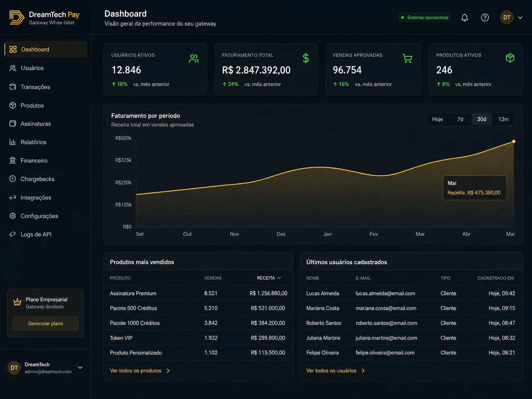Screen dimensions: 532x399
Task: Click R$ 521.000,00 revenue value
Action: (x=268, y=308)
